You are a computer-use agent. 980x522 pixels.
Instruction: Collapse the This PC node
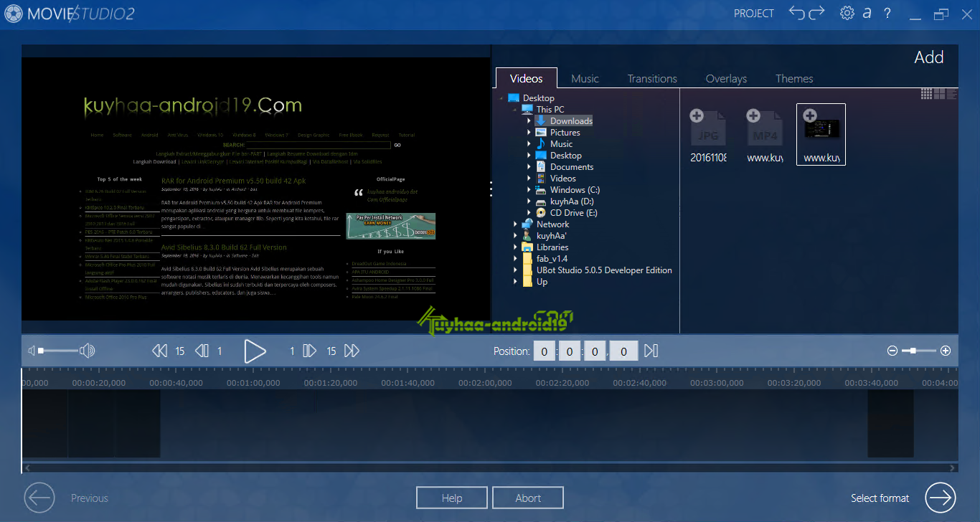coord(514,110)
